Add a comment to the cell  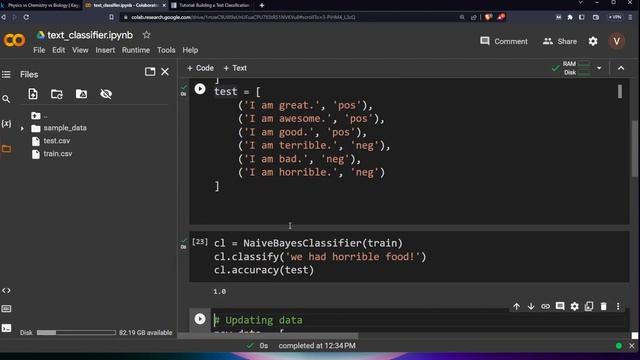click(x=560, y=306)
